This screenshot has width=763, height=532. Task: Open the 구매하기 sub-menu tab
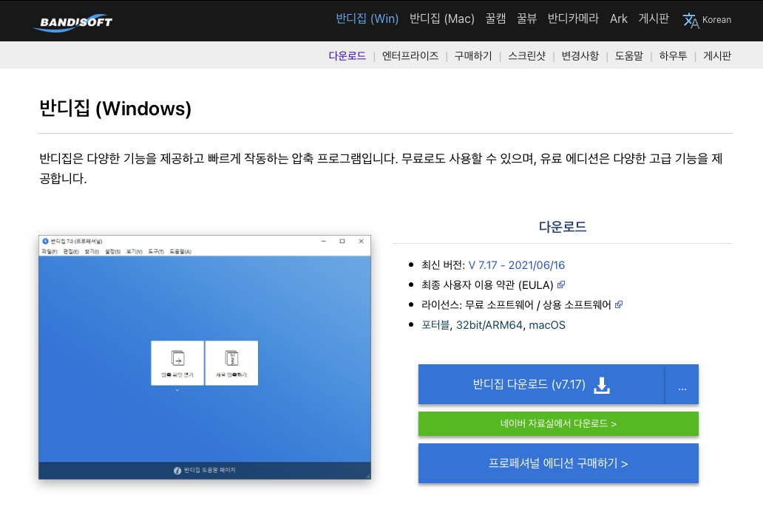point(473,56)
